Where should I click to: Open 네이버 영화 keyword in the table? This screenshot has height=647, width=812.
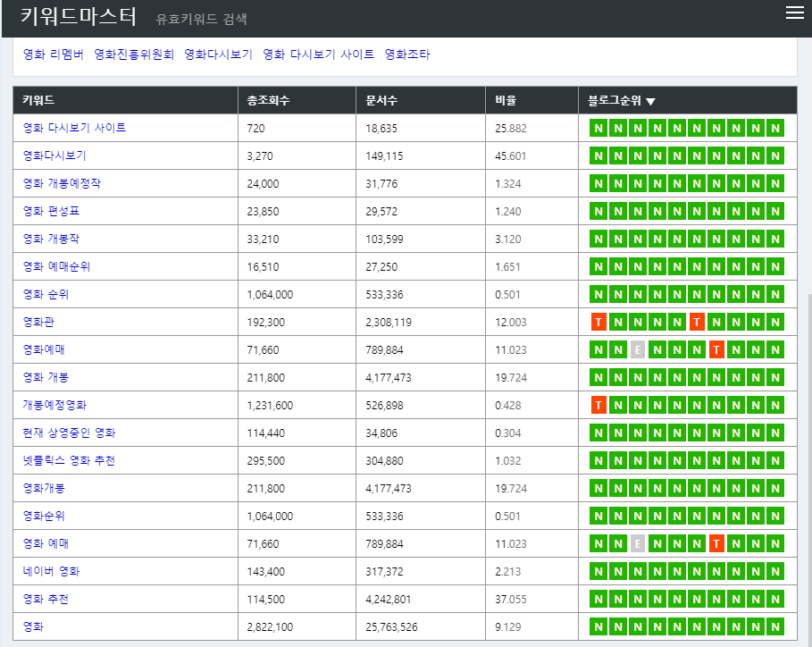pyautogui.click(x=51, y=571)
